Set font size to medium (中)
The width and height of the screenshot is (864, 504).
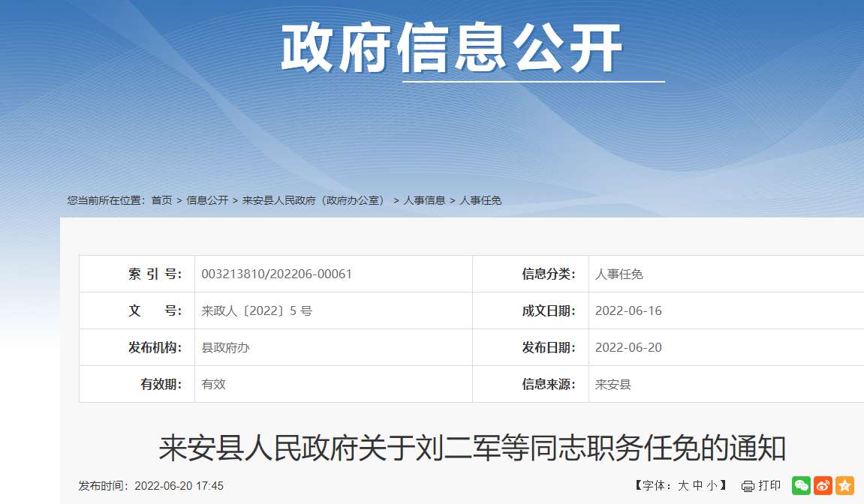[697, 486]
